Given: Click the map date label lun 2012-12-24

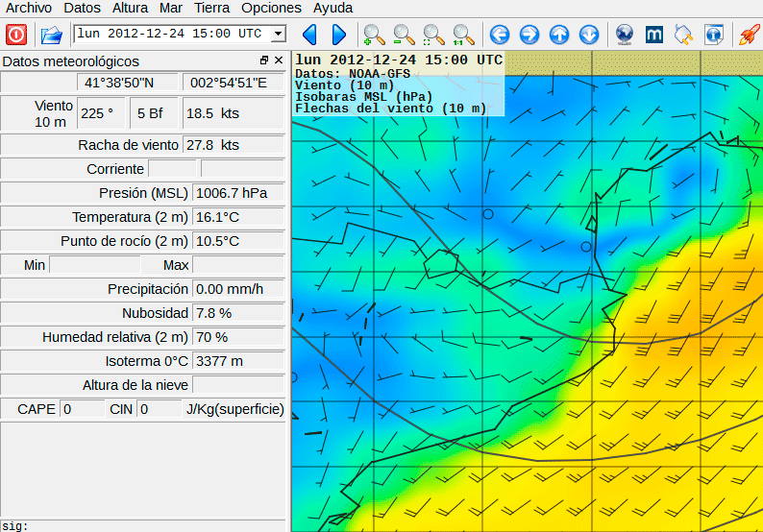Looking at the screenshot, I should pos(399,60).
